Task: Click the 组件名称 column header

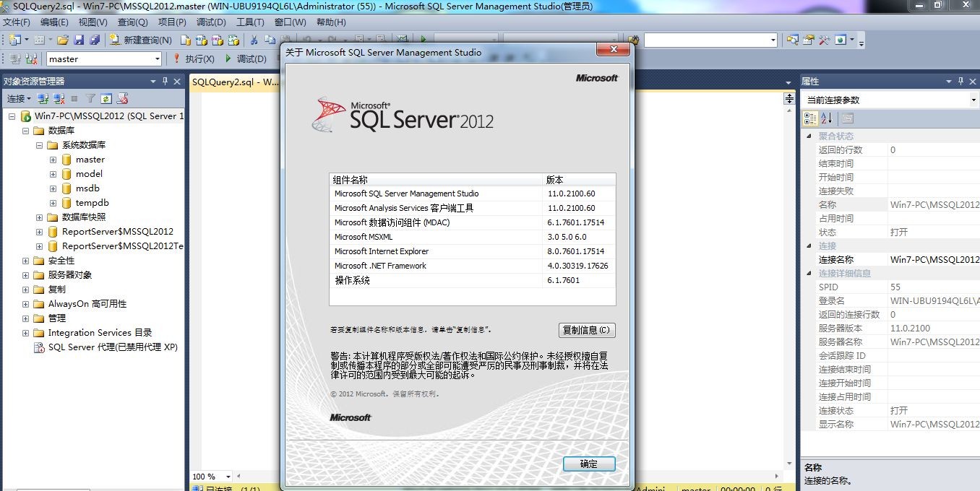Action: (x=437, y=180)
